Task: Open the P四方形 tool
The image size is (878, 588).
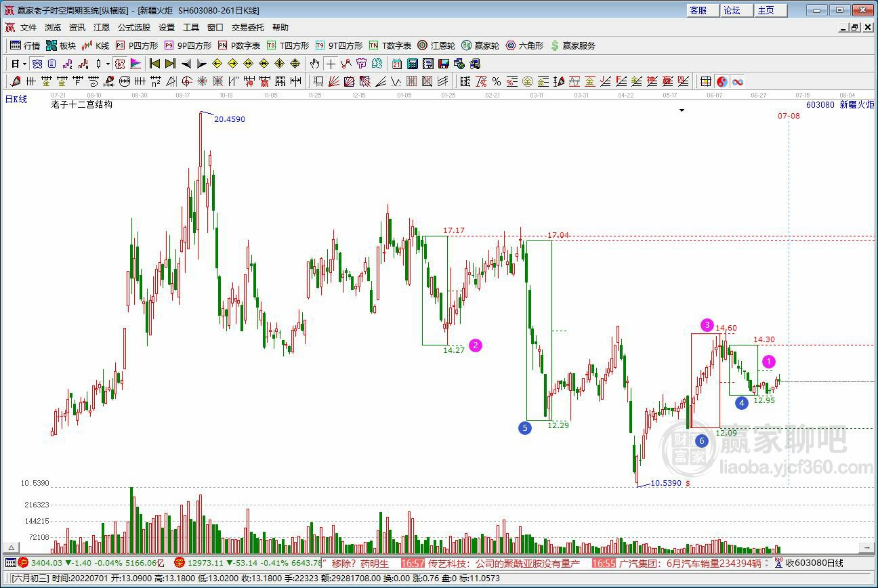Action: (x=137, y=45)
